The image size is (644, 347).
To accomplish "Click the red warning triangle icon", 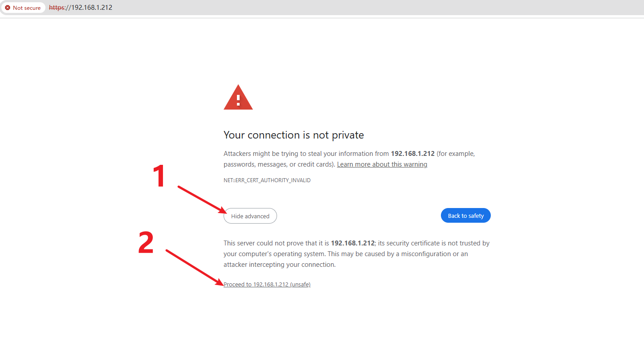I will [x=238, y=98].
